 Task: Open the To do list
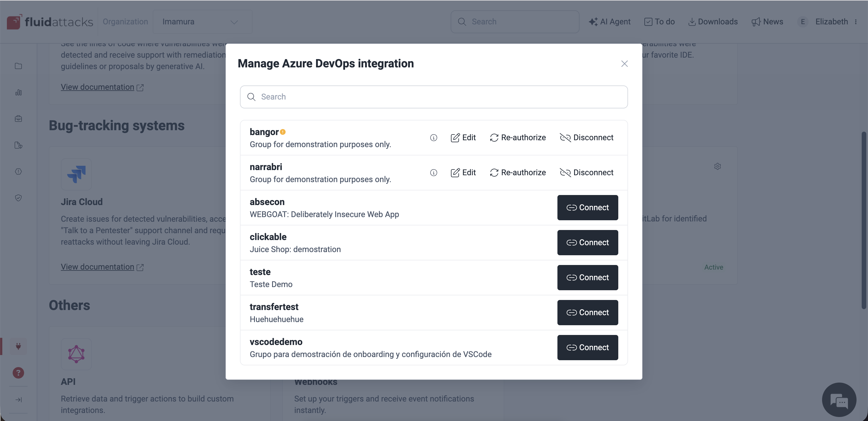659,22
